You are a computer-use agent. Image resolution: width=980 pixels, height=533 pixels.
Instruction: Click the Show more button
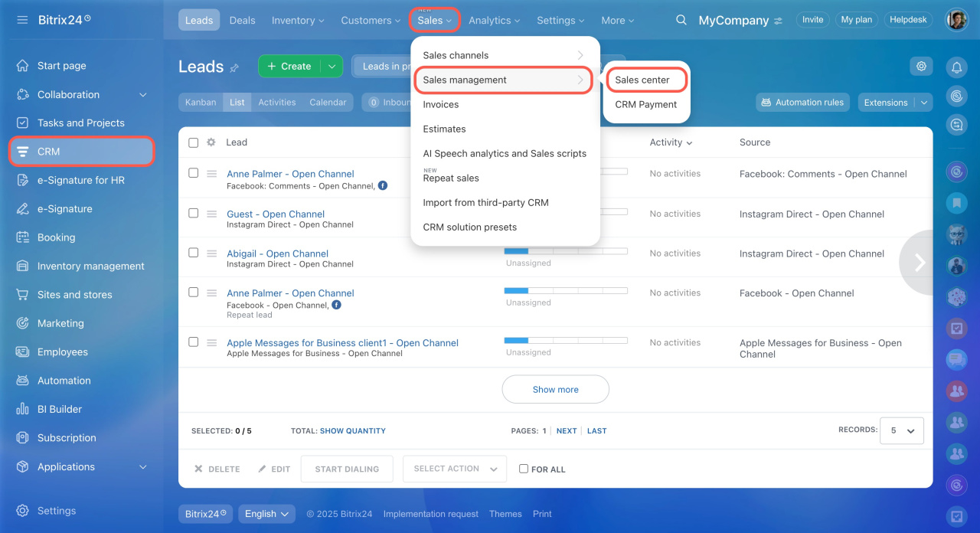point(556,389)
